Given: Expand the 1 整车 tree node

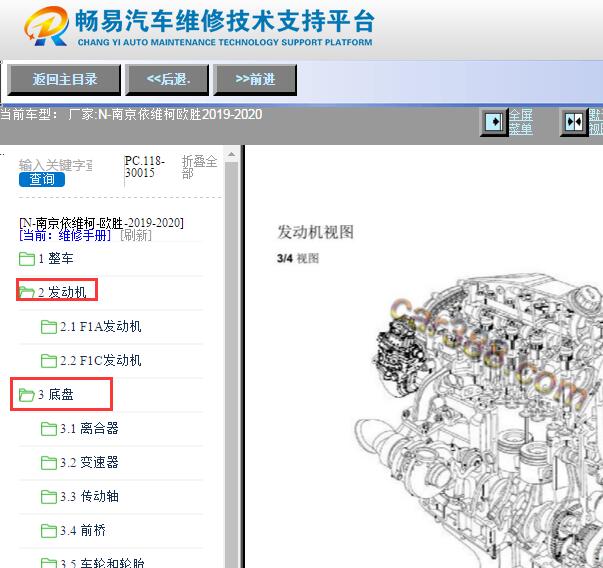Looking at the screenshot, I should (x=56, y=258).
